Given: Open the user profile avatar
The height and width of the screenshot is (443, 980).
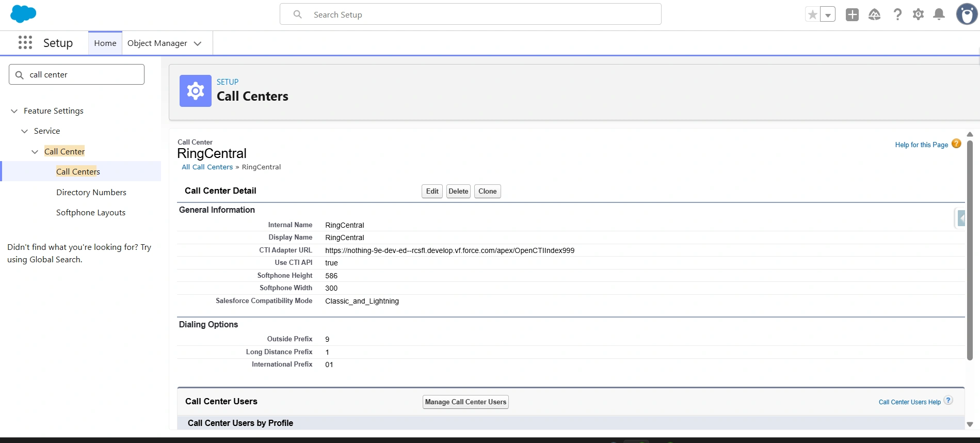Looking at the screenshot, I should pyautogui.click(x=966, y=14).
